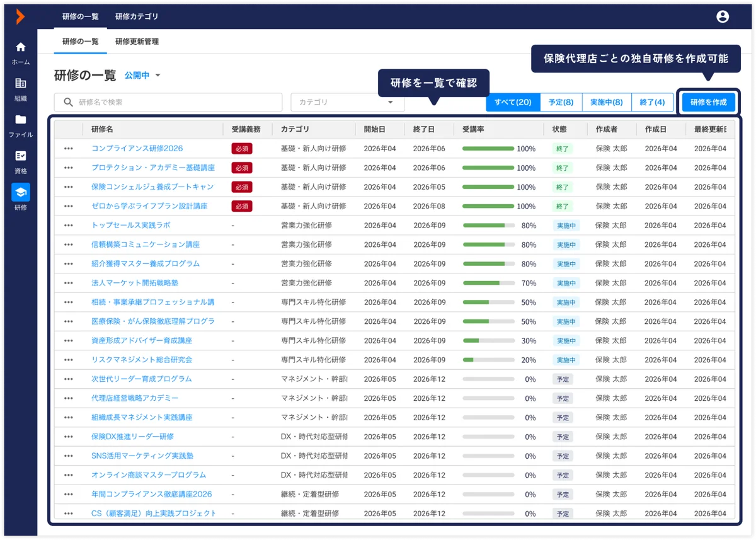Toggle the 実施中(8) filter

pos(606,101)
